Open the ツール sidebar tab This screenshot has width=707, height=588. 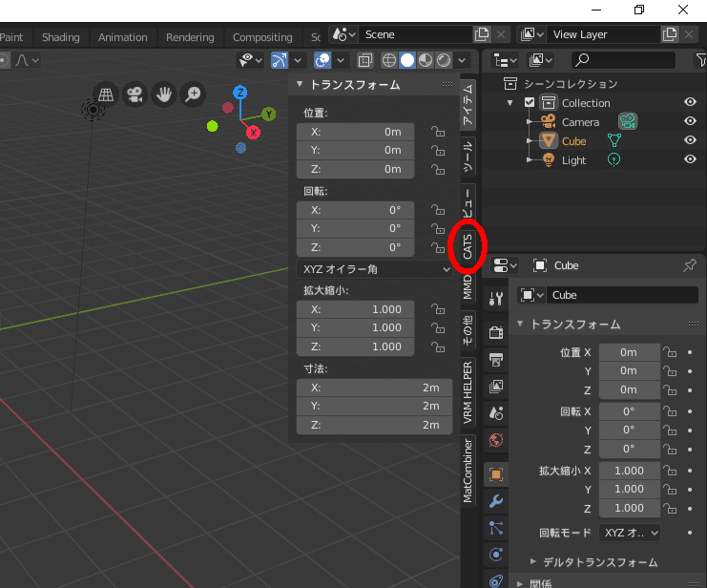tap(468, 156)
